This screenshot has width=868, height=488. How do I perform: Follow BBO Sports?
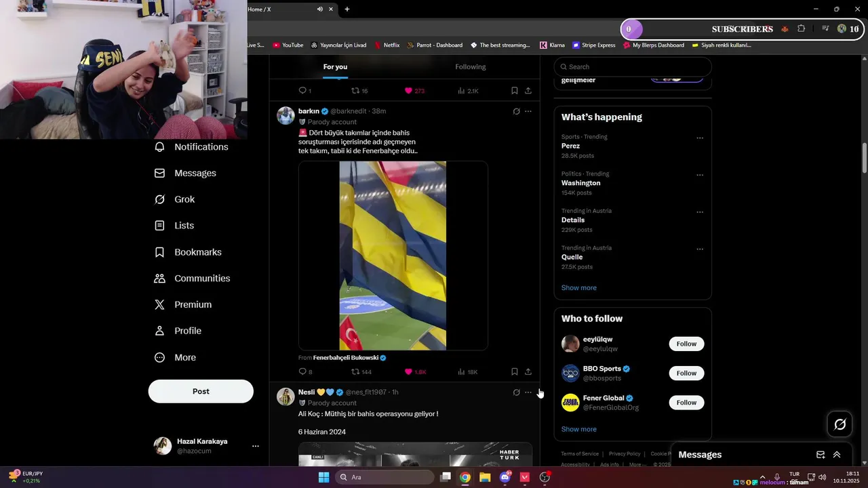click(686, 373)
